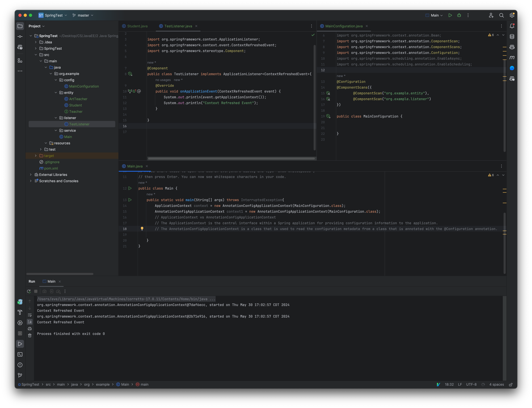
Task: Toggle soft-wrap in the Run console
Action: (x=30, y=315)
